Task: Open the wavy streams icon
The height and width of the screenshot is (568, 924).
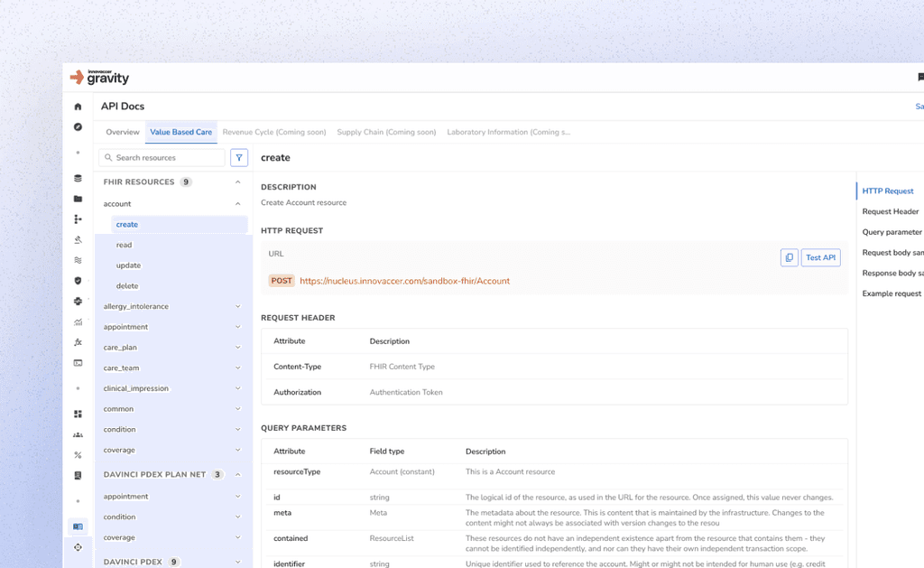Action: point(78,260)
